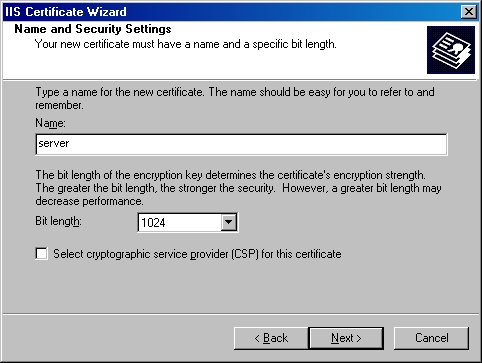Screen dimensions: 482x363
Task: Click the encryption strength description paragraph
Action: click(x=238, y=188)
